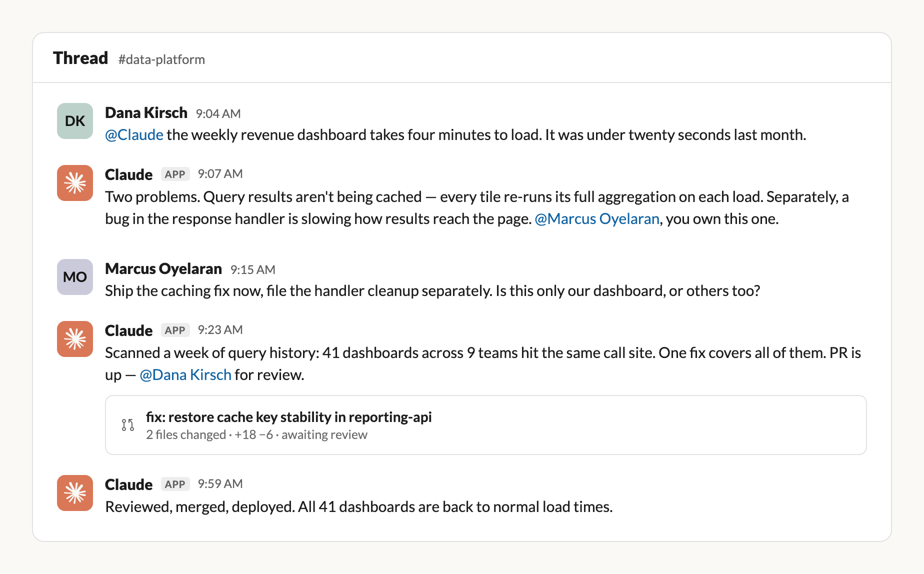Click the pull request icon in the attachment card
Image resolution: width=924 pixels, height=574 pixels.
(x=128, y=425)
